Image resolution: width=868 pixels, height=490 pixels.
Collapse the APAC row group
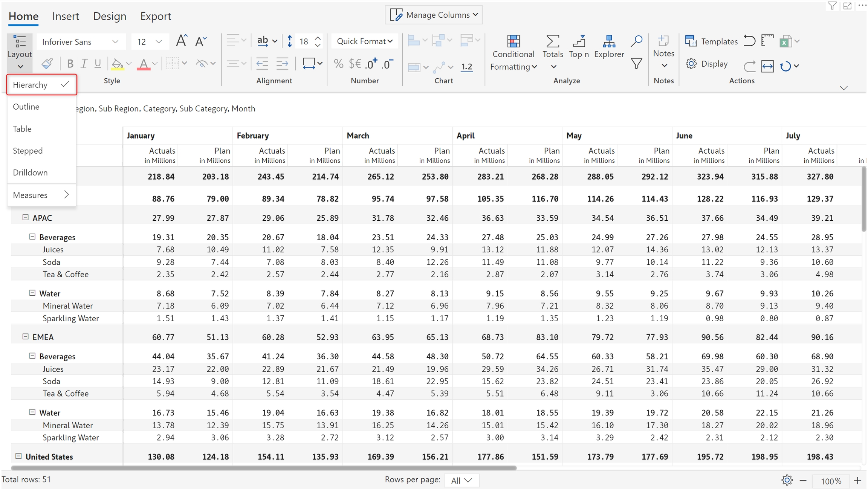point(25,217)
